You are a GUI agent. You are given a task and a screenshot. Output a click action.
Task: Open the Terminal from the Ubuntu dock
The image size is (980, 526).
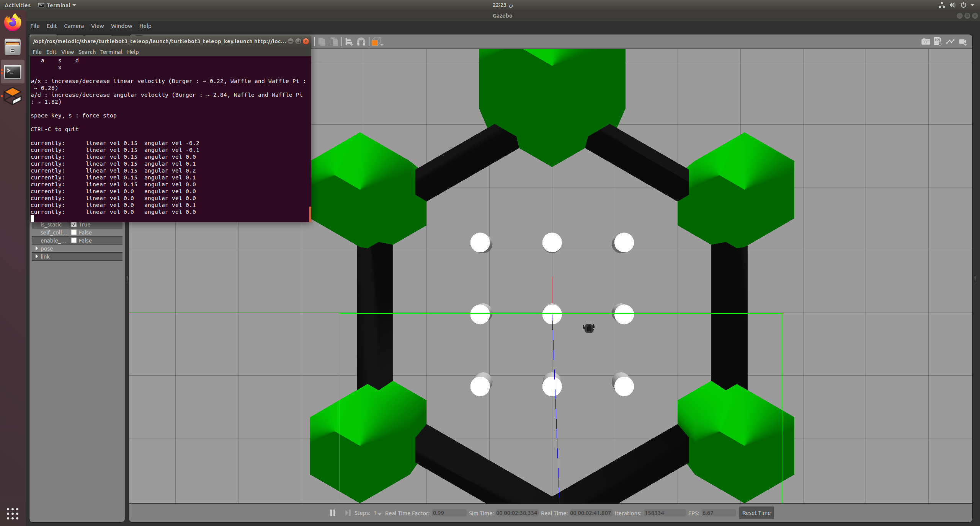point(13,72)
